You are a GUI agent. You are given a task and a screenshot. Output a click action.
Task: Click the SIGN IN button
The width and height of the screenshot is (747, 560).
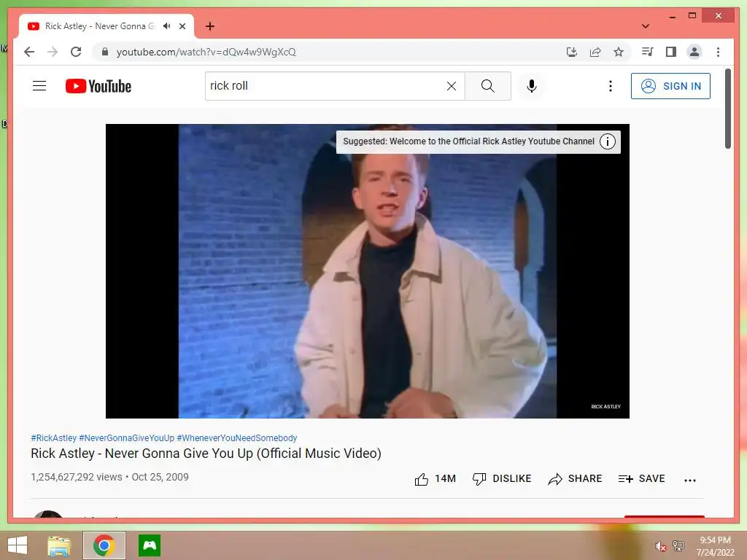[x=670, y=86]
